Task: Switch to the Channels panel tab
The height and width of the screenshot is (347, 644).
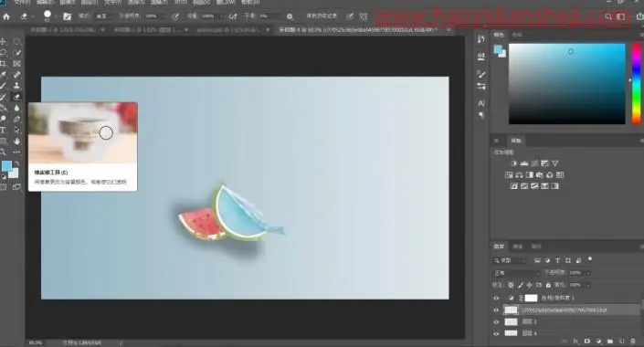Action: pos(518,247)
